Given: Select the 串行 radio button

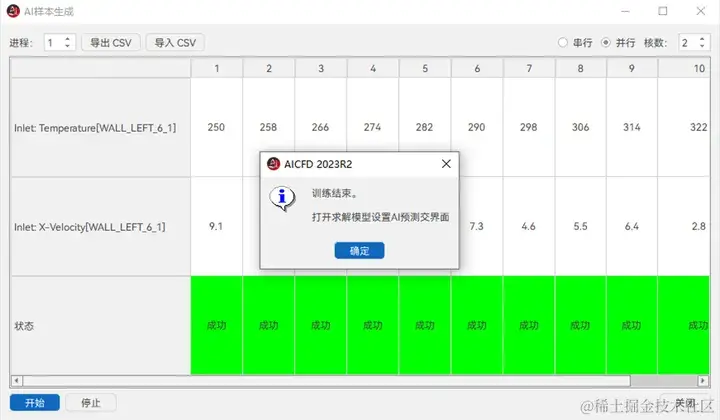Looking at the screenshot, I should click(x=562, y=42).
